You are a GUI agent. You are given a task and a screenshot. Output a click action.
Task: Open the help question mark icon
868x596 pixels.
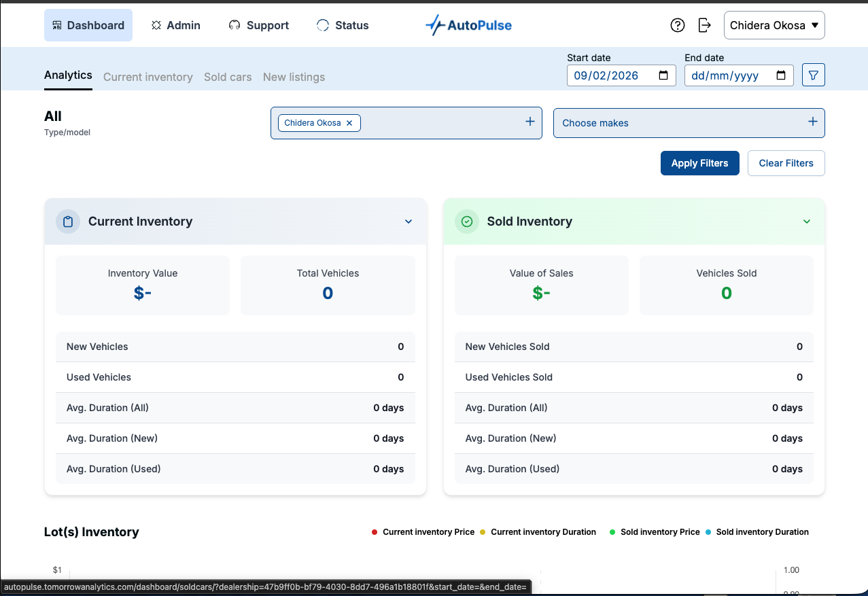point(677,25)
